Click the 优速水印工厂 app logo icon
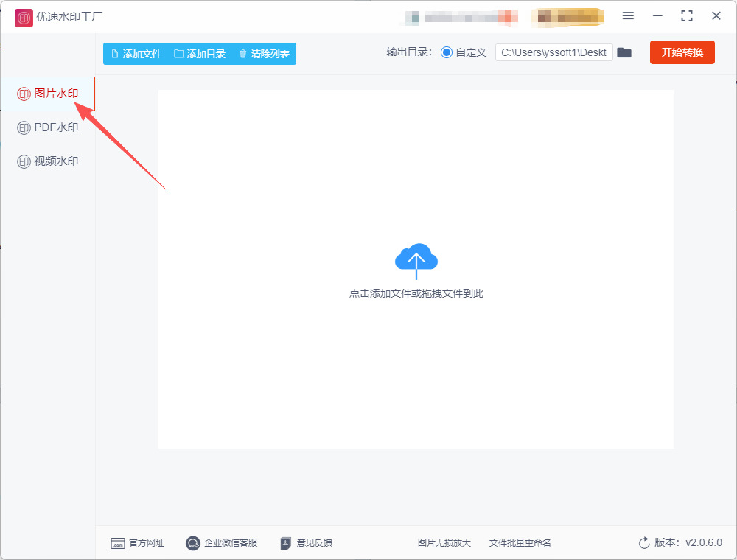The height and width of the screenshot is (560, 737). coord(24,18)
